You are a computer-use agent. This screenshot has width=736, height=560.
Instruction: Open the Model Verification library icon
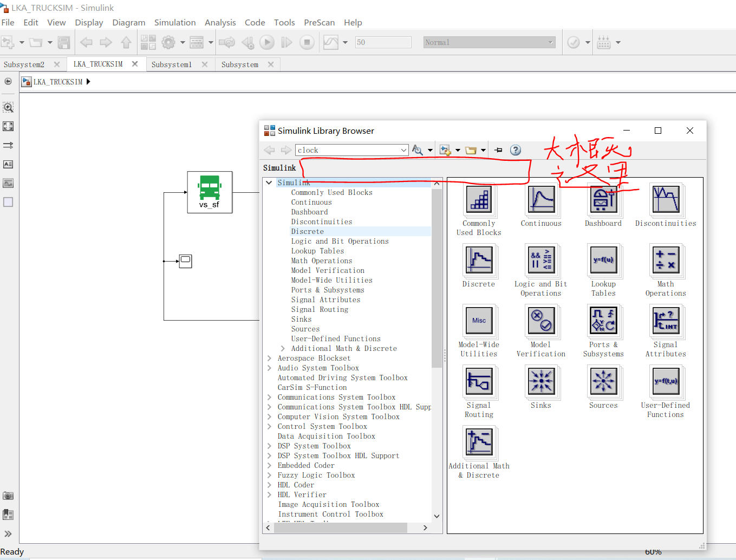click(x=541, y=322)
